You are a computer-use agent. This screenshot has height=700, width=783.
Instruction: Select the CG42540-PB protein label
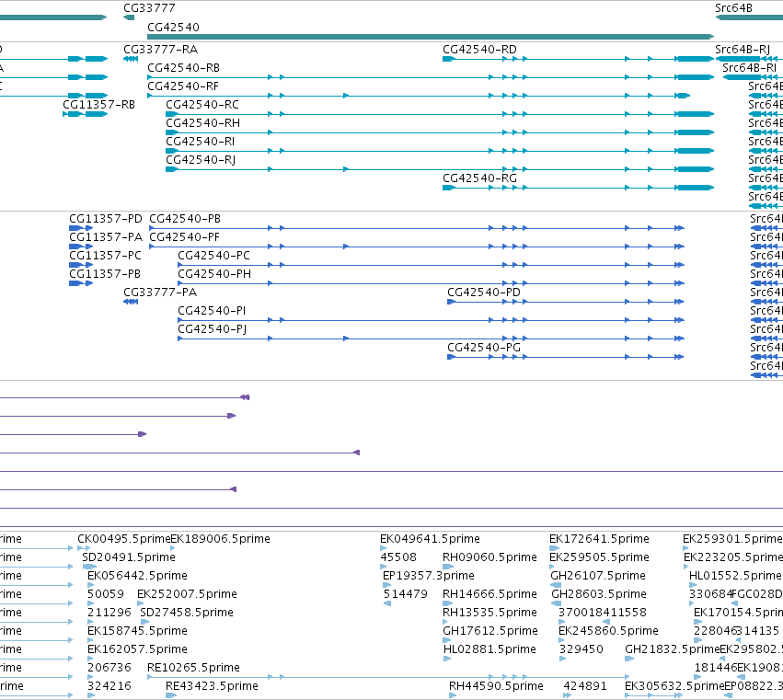pos(185,219)
